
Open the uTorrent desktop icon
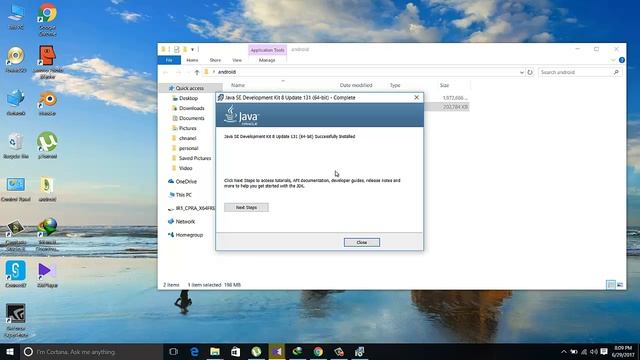tap(47, 146)
